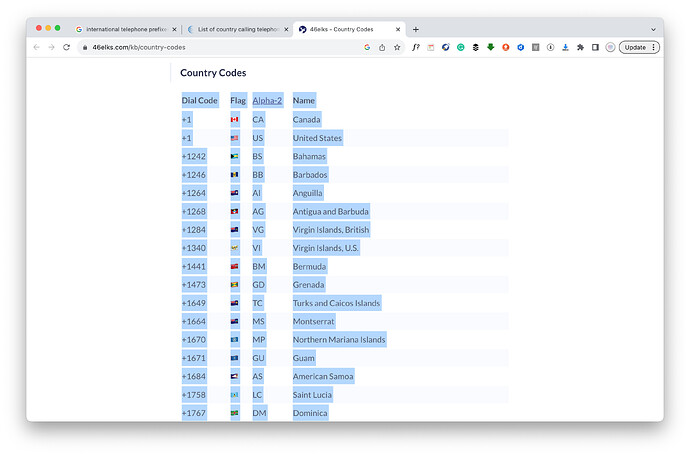Go back to the previous page
This screenshot has height=456, width=690.
point(37,47)
